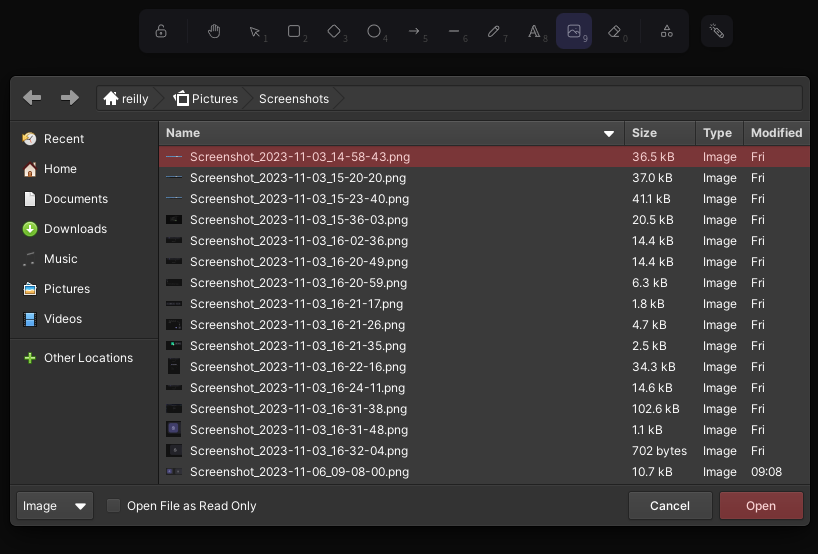Open Pictures in the sidebar
The width and height of the screenshot is (818, 554).
point(83,288)
